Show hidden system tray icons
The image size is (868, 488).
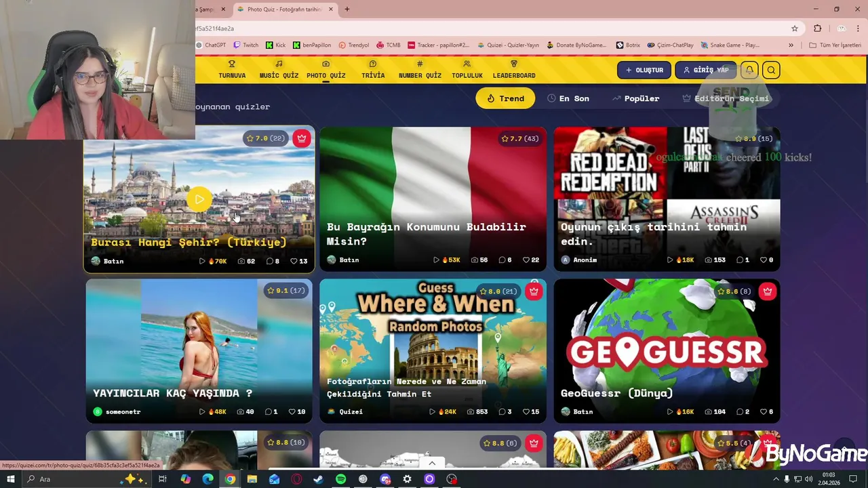[776, 479]
